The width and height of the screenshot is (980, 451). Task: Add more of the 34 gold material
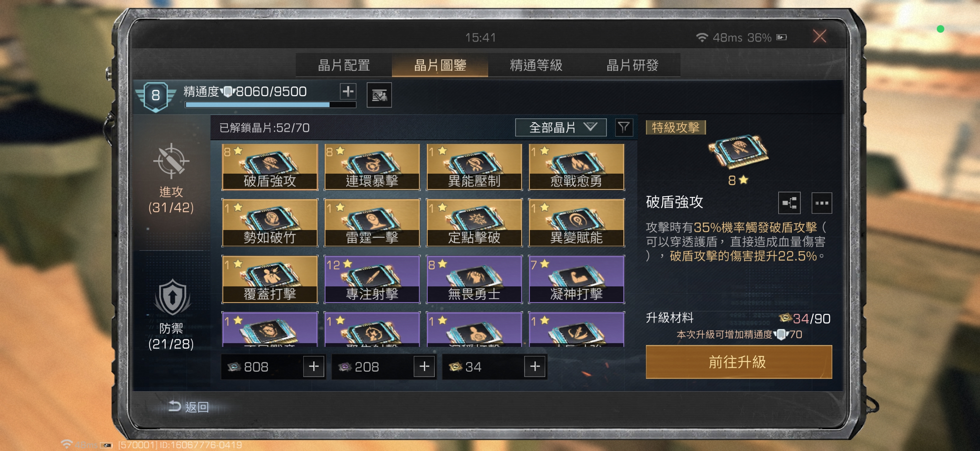[x=535, y=366]
